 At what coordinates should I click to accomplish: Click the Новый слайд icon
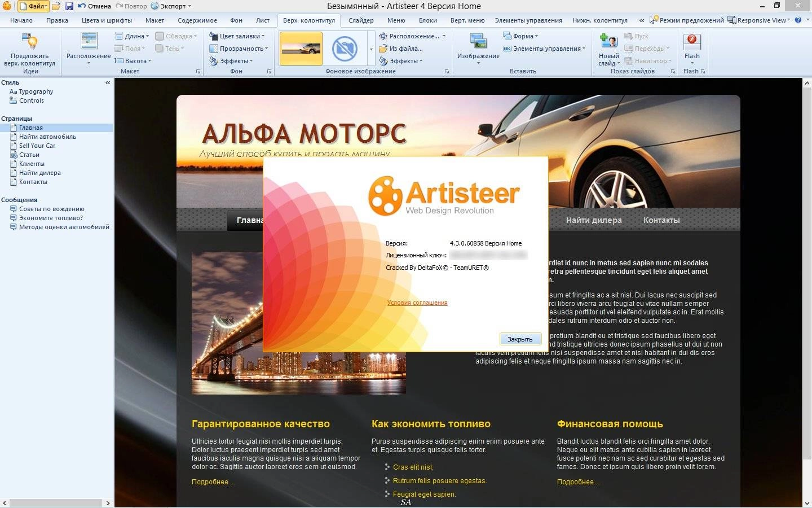pyautogui.click(x=609, y=42)
